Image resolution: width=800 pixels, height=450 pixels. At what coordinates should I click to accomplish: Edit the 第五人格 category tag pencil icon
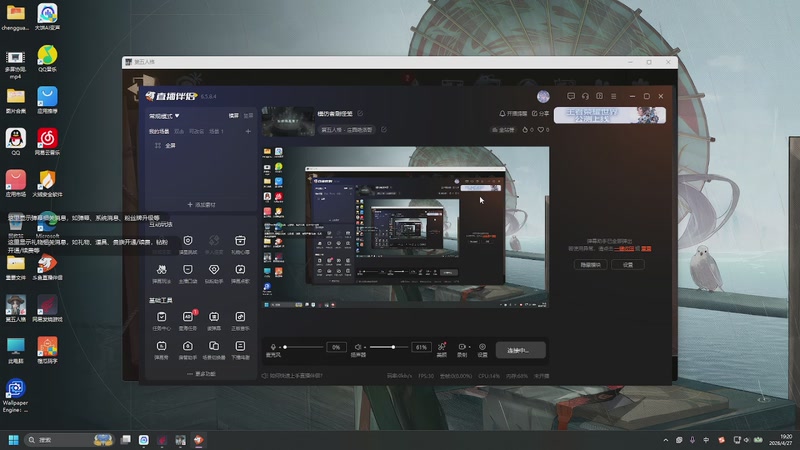pos(384,130)
